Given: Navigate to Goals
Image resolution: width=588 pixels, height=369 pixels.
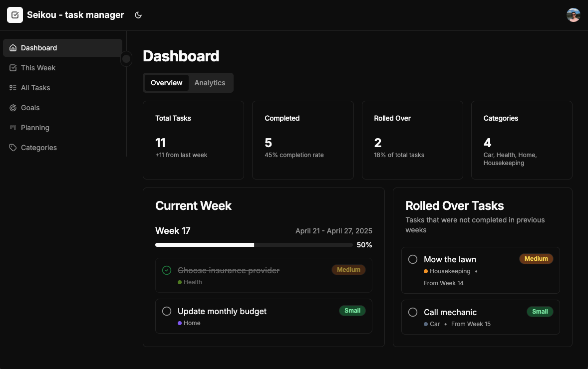Looking at the screenshot, I should [x=62, y=108].
